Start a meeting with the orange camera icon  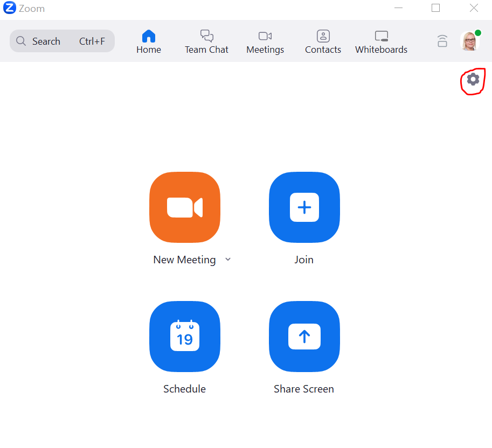[x=184, y=207]
